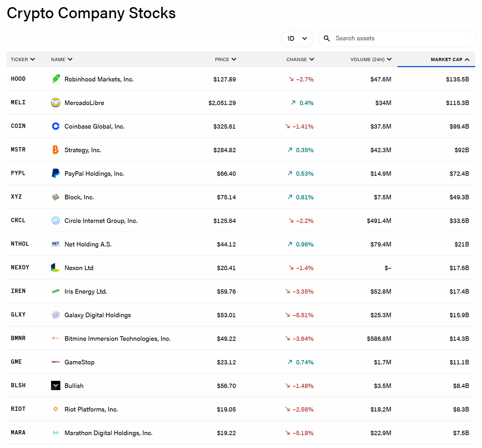The width and height of the screenshot is (482, 448).
Task: Click the Nexon Ltd logo icon
Action: [x=56, y=268]
